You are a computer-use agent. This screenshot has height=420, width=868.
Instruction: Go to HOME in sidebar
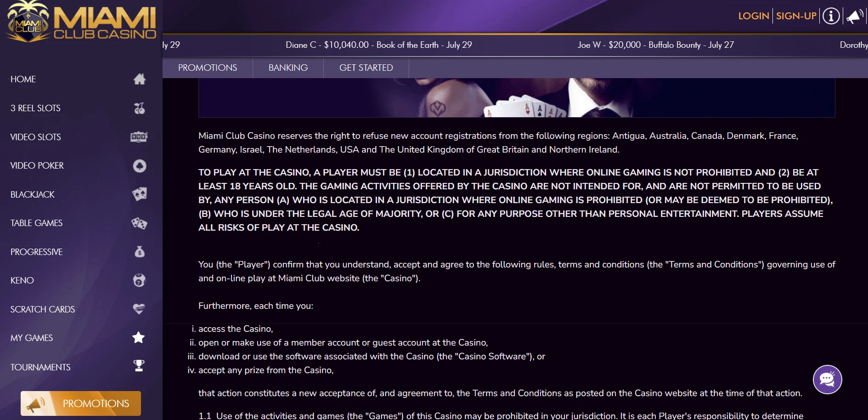click(23, 79)
